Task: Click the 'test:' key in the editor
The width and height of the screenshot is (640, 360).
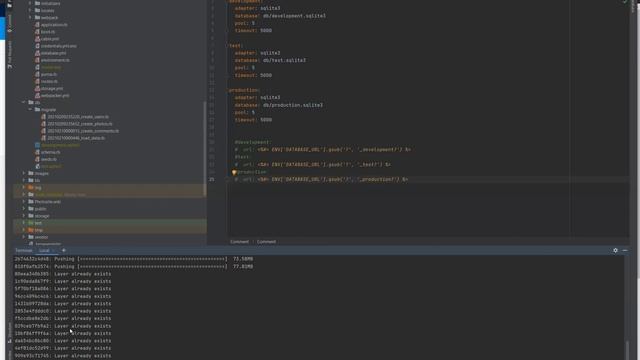Action: [236, 45]
